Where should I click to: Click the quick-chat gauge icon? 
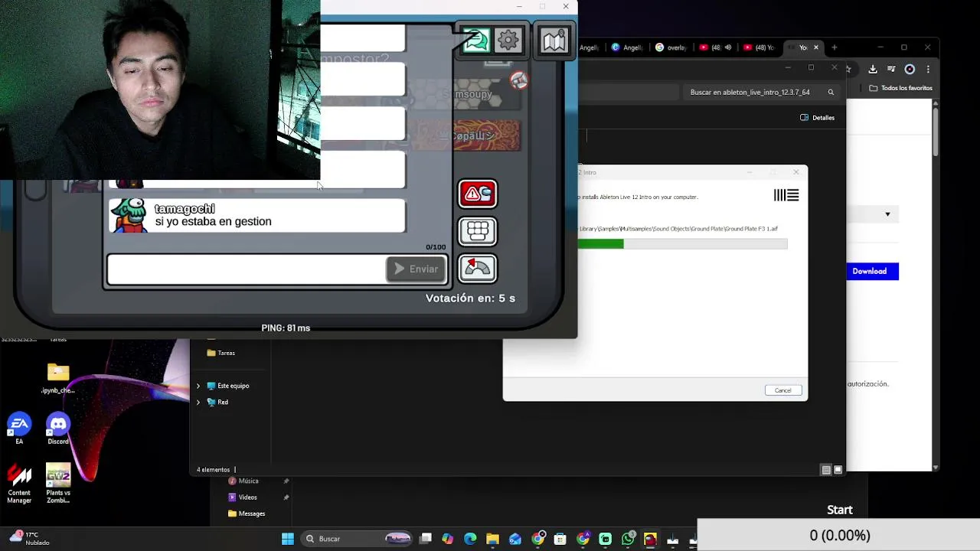[x=477, y=267]
